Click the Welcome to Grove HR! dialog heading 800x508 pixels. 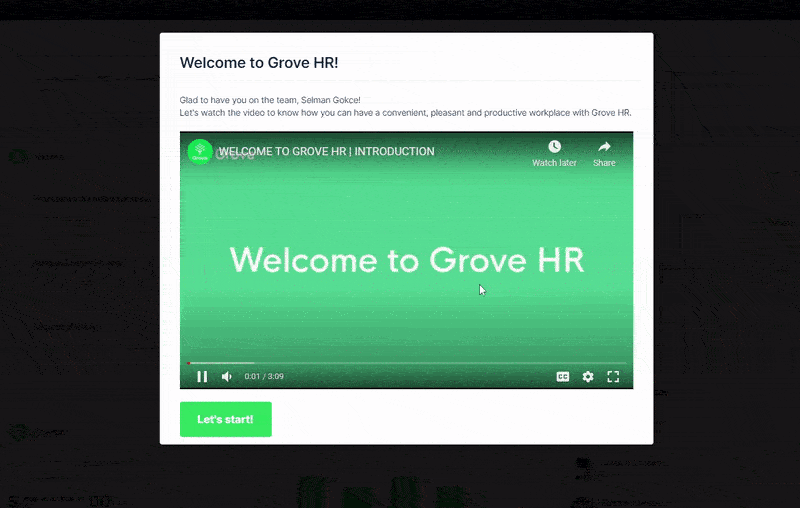[x=259, y=63]
